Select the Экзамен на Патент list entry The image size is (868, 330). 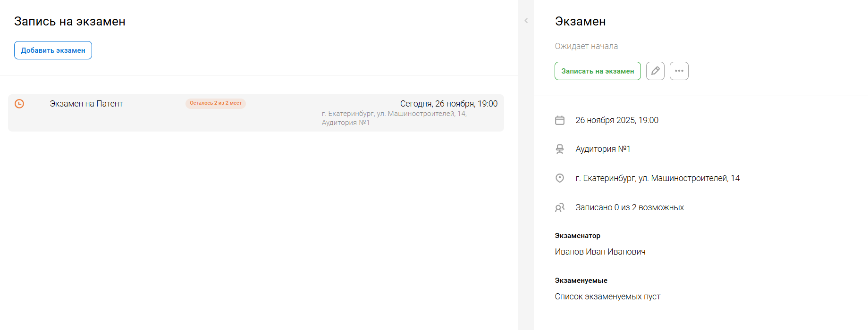click(x=86, y=104)
